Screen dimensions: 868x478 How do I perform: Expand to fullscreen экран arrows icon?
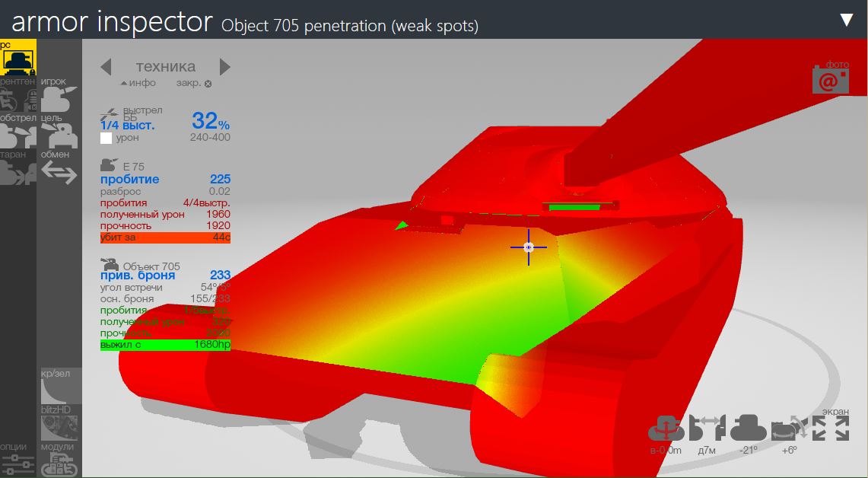pos(831,429)
